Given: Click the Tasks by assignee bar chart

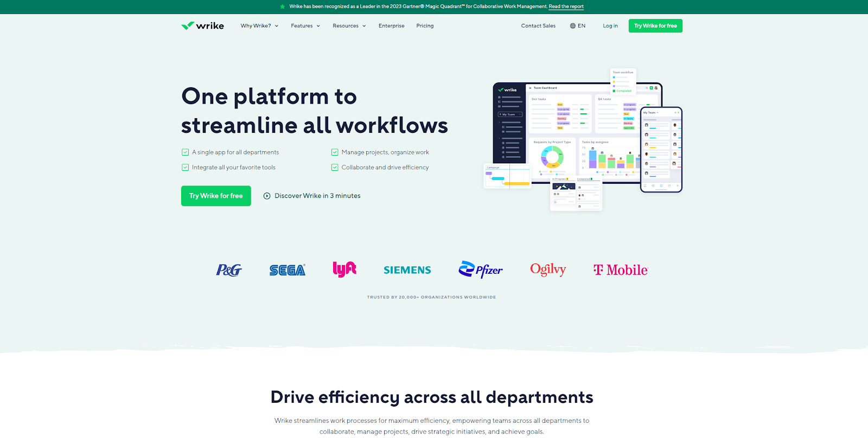Looking at the screenshot, I should point(610,157).
